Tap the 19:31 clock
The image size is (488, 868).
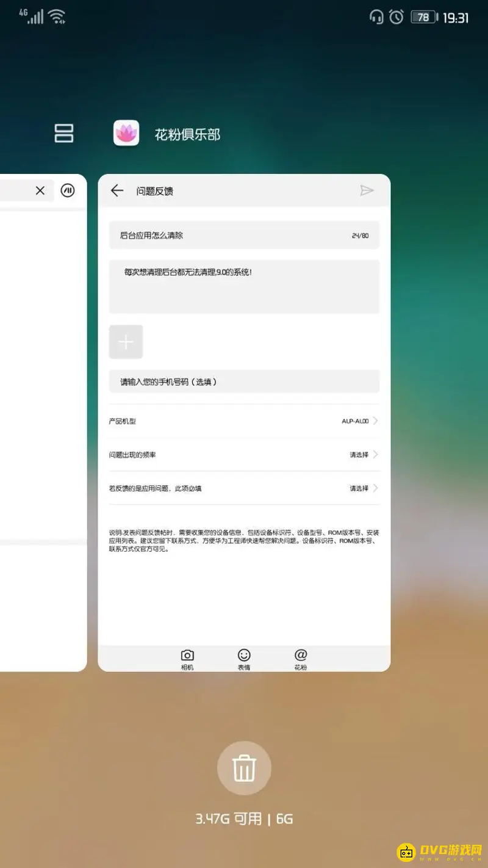point(456,18)
